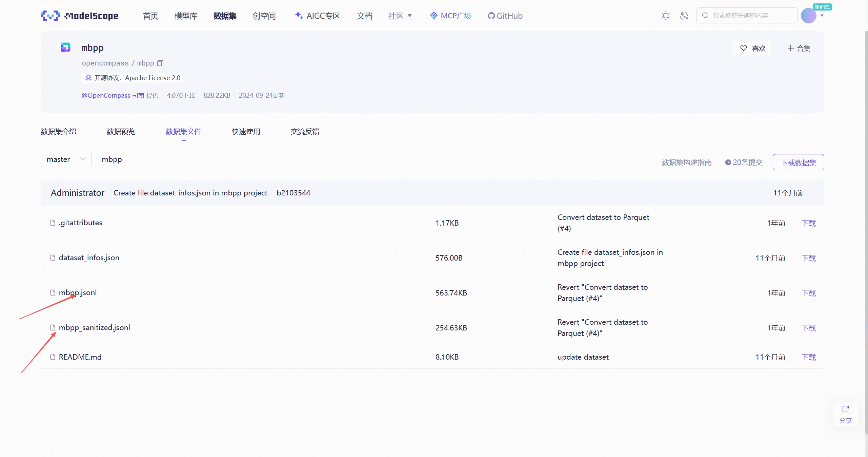The width and height of the screenshot is (868, 457).
Task: Click the ModelScope logo
Action: coord(79,16)
